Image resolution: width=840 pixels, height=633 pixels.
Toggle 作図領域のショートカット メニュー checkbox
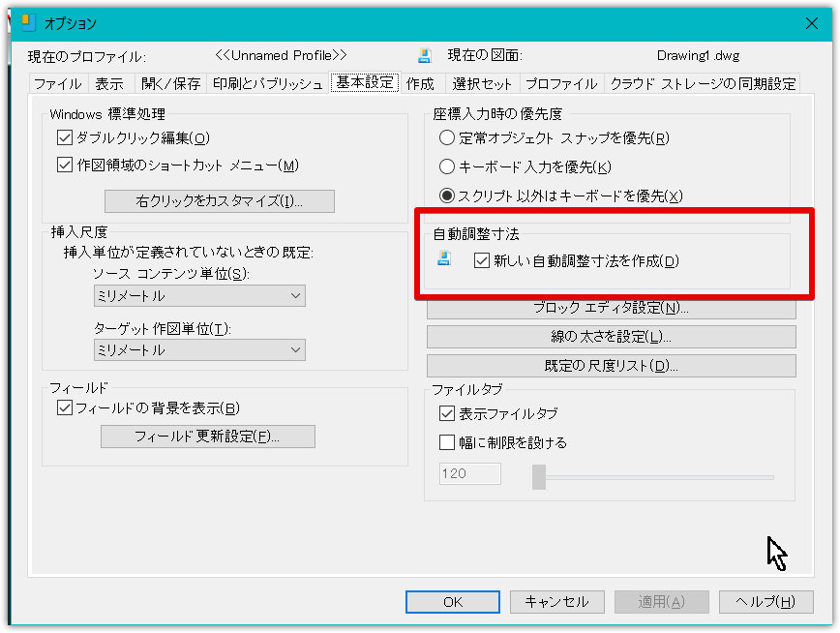click(x=64, y=165)
